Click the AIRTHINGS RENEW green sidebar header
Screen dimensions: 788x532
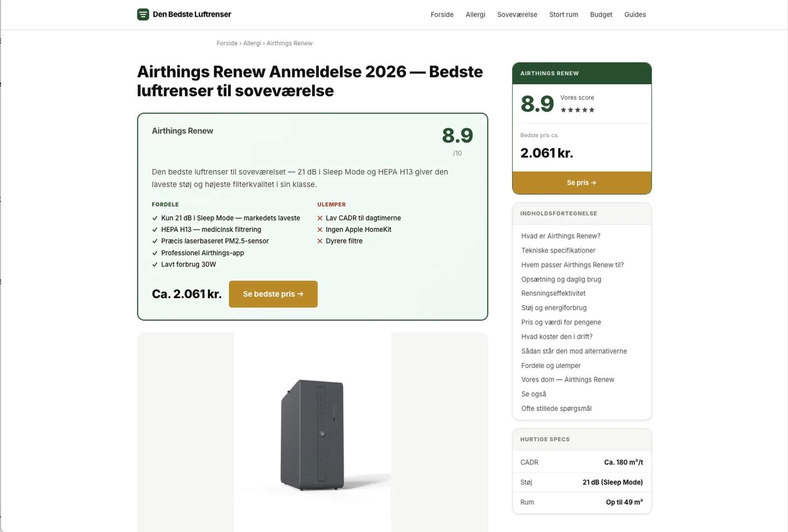pyautogui.click(x=582, y=73)
